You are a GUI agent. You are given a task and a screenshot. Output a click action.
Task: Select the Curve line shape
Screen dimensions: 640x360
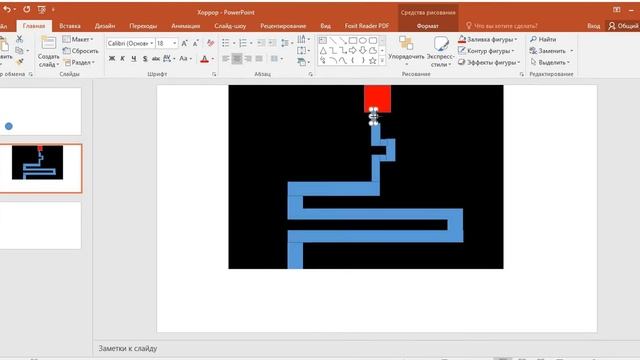343,61
